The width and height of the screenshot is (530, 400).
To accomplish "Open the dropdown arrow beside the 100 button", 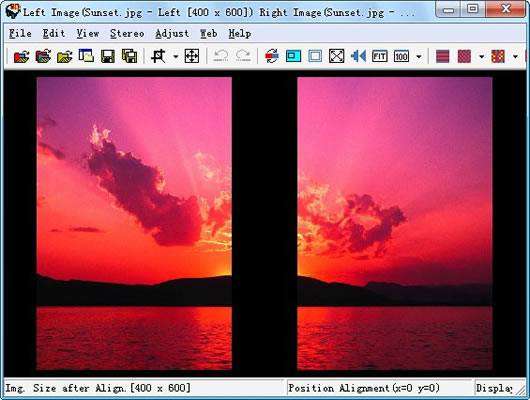I will [419, 56].
